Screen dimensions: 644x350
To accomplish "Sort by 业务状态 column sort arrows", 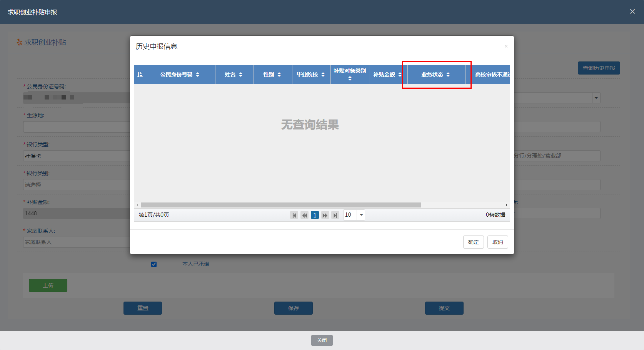I will coord(448,75).
